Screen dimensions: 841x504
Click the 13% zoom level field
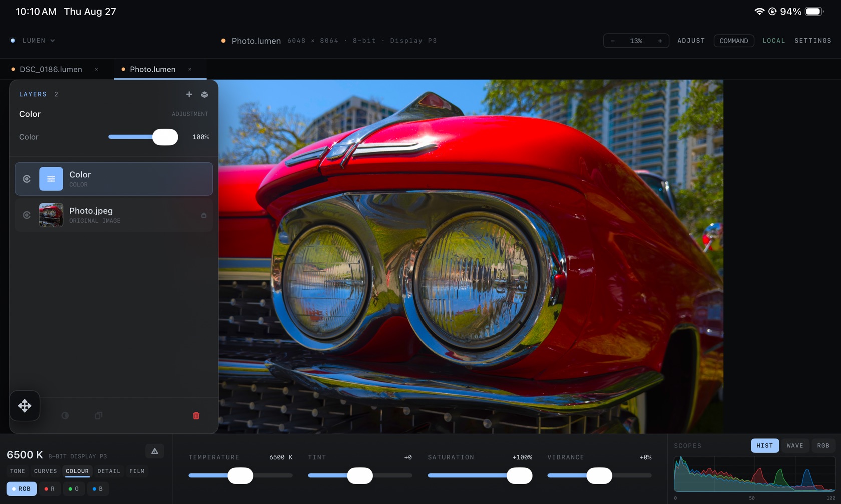tap(636, 41)
